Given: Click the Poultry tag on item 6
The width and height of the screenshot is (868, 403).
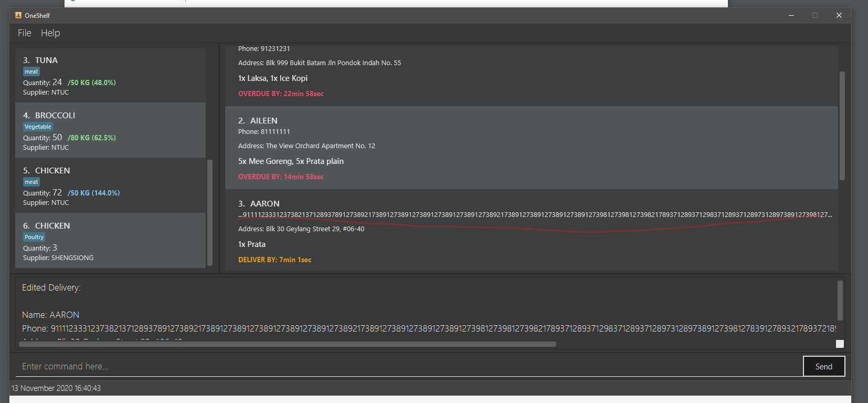Looking at the screenshot, I should click(34, 237).
